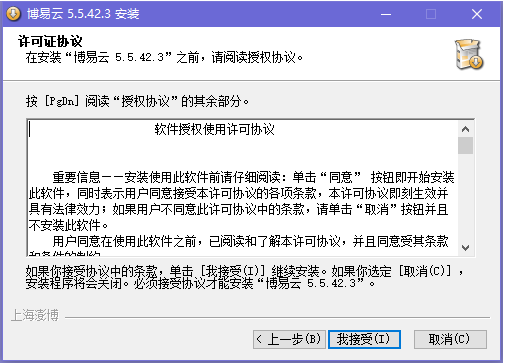Click the license scrollbar down arrow
Image resolution: width=506 pixels, height=364 pixels.
click(465, 248)
